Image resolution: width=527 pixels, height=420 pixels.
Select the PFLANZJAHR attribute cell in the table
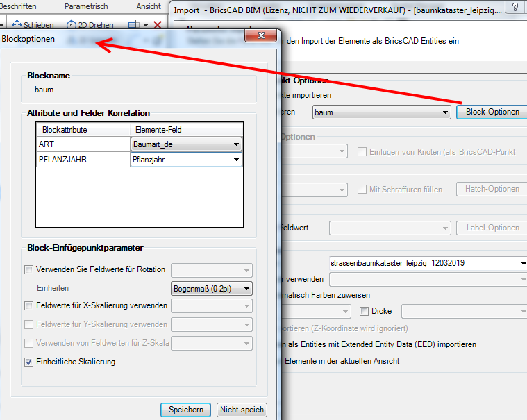(83, 160)
